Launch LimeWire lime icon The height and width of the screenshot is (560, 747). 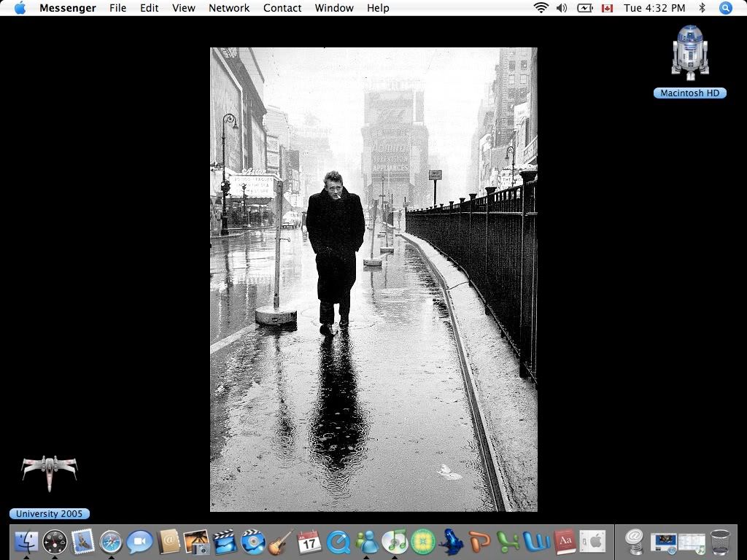422,542
